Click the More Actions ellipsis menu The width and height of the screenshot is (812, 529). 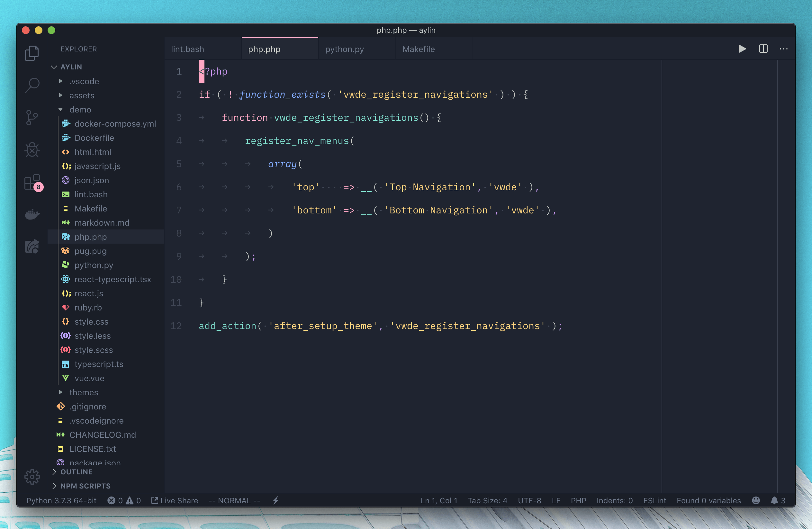[x=783, y=49]
